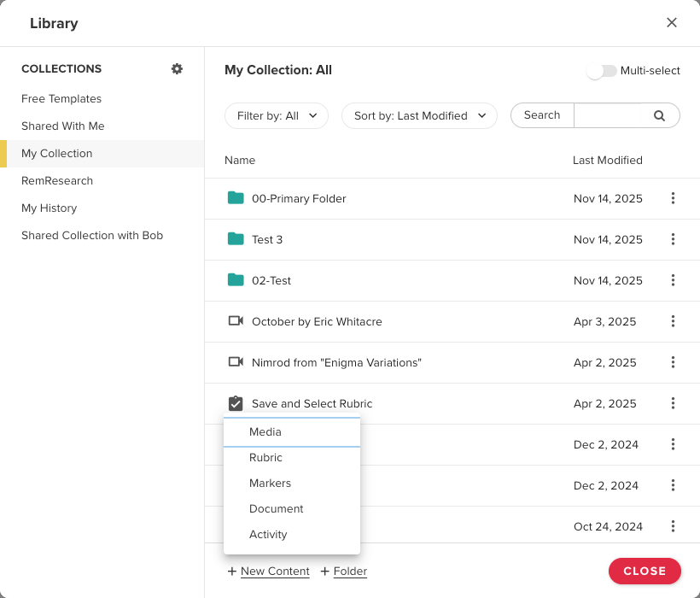Click the red CLOSE button
The image size is (700, 598).
(x=645, y=571)
